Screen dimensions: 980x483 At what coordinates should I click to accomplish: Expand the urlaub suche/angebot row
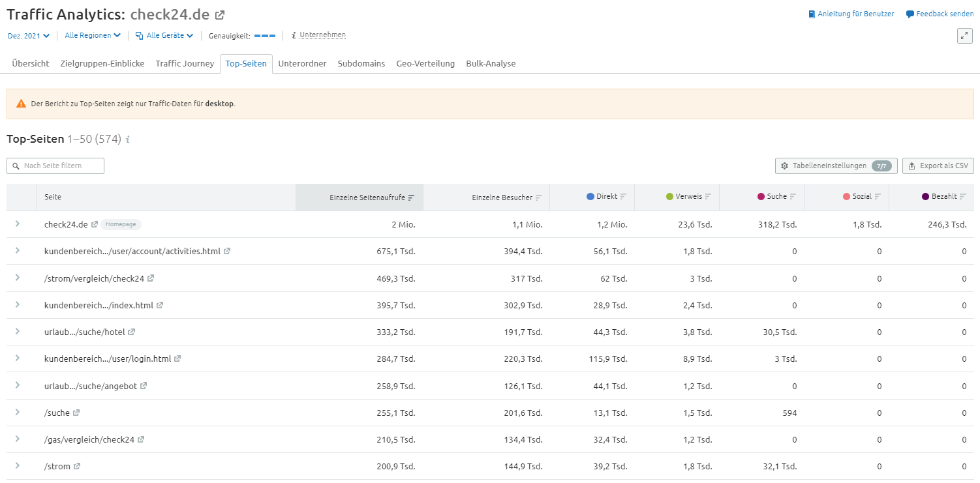pos(18,385)
